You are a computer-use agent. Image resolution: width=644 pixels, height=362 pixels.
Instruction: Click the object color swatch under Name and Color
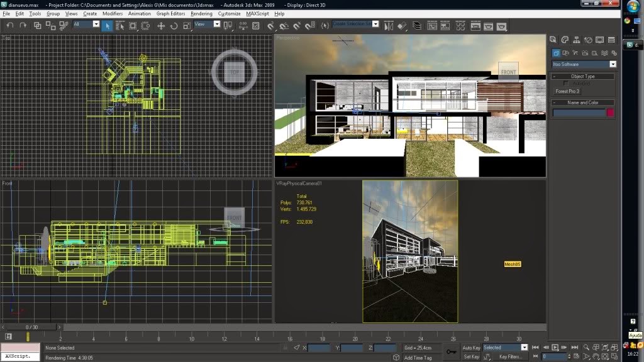610,112
